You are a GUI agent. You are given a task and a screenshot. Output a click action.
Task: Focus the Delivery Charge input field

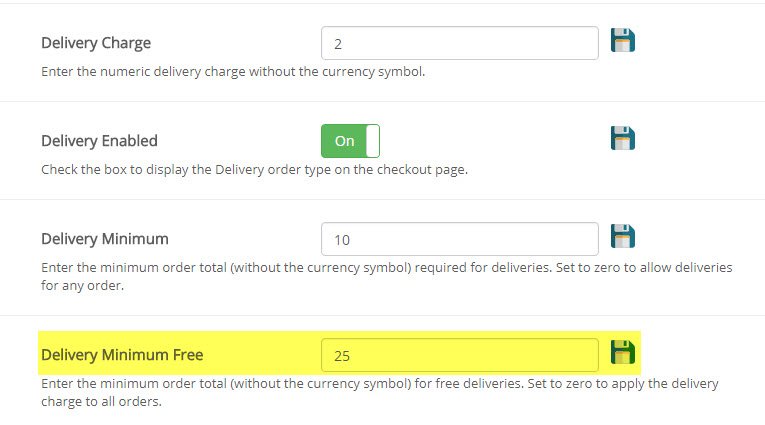[x=459, y=43]
